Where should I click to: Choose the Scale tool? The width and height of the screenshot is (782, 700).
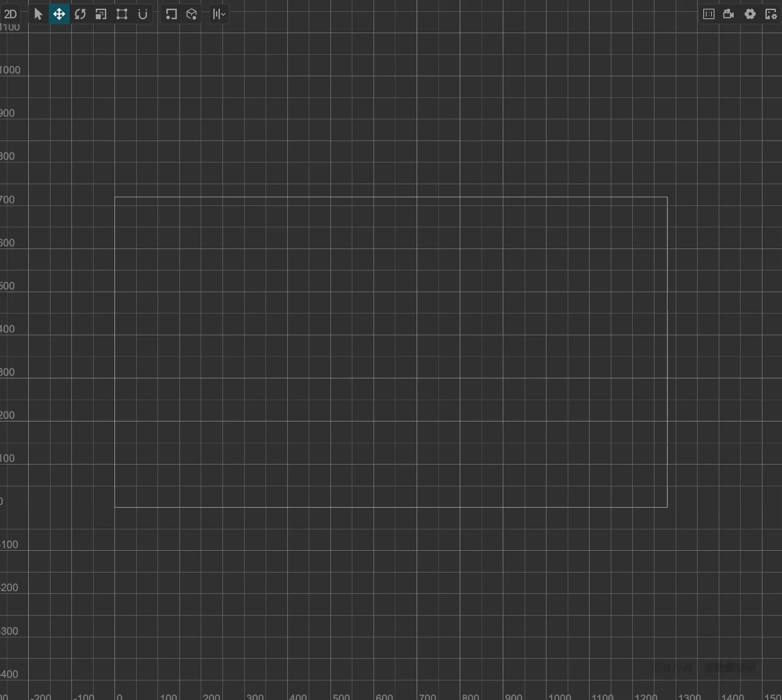[x=101, y=14]
